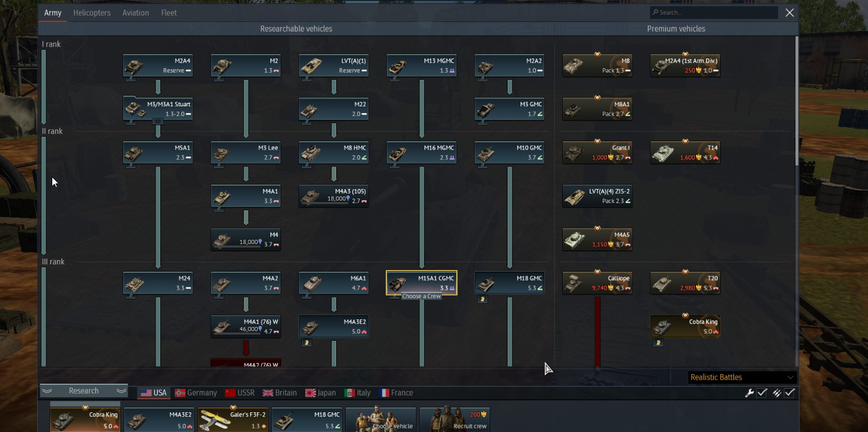Image resolution: width=868 pixels, height=432 pixels.
Task: Select the premium M8A1 pack vehicle
Action: click(597, 109)
